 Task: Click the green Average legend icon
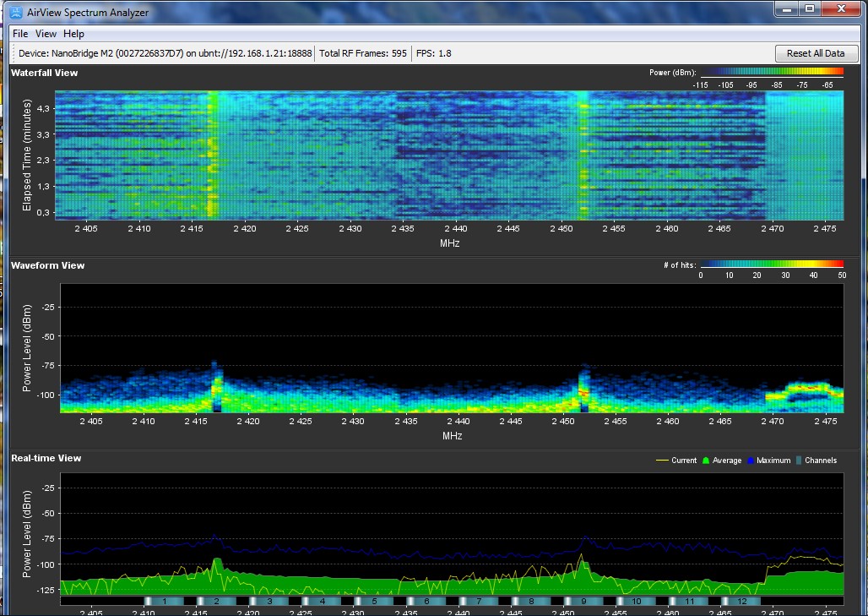(707, 461)
